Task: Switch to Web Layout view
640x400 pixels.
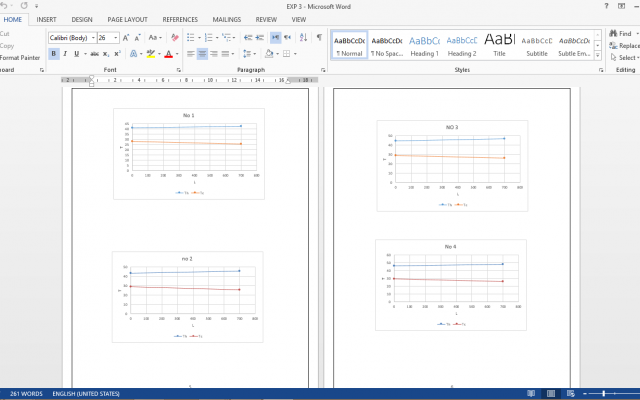Action: pos(571,393)
